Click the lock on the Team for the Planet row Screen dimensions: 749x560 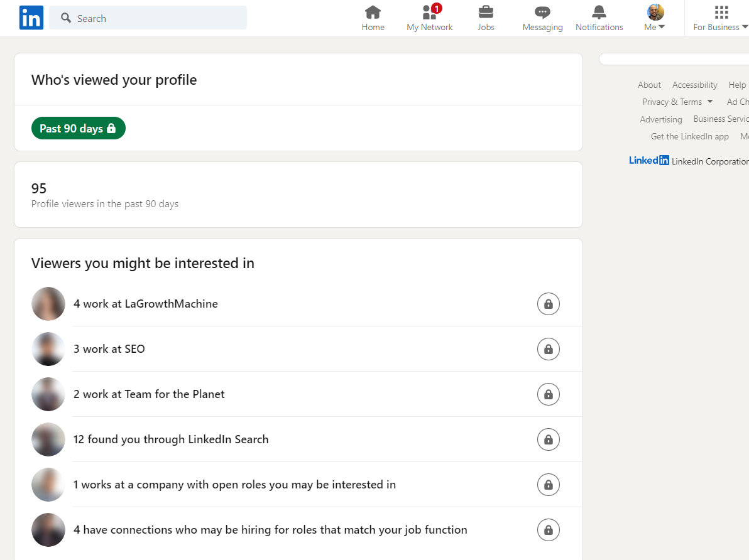(x=548, y=394)
